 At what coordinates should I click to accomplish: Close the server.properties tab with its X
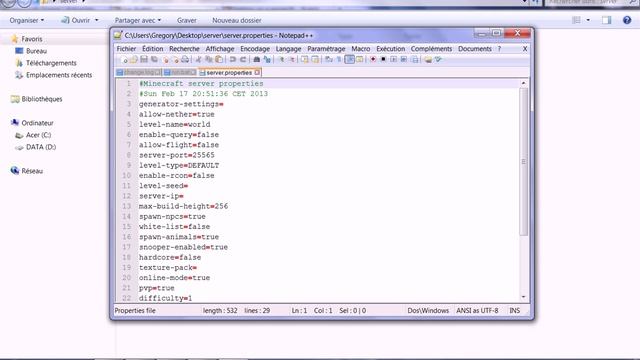(257, 72)
